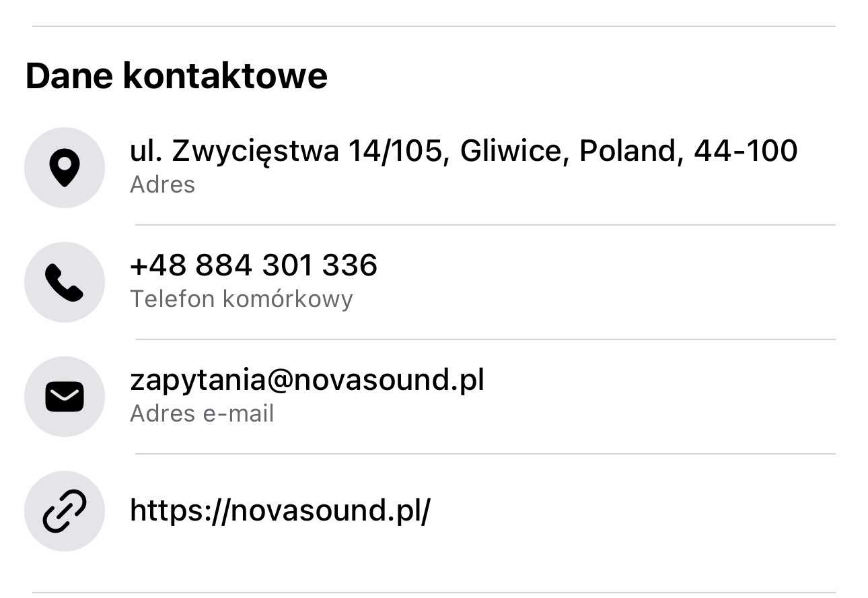Click the "Telefon komórkowy" label

tap(241, 299)
